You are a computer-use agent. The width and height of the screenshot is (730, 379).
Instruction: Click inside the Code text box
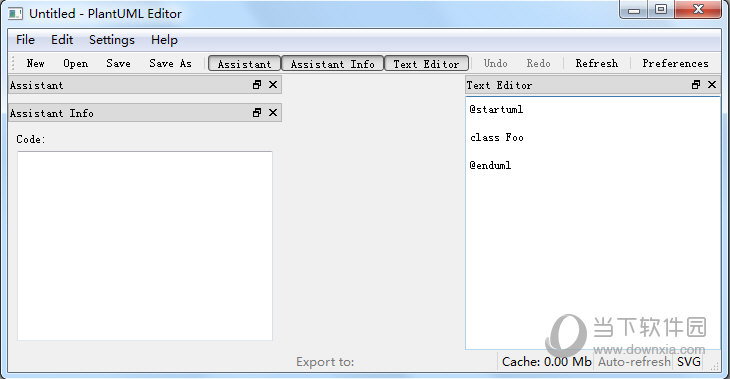coord(145,246)
